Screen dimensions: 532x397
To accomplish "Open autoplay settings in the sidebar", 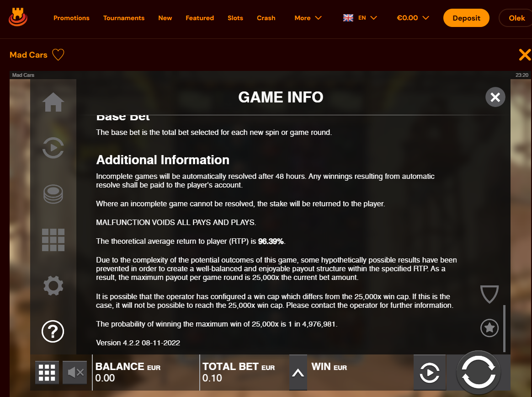I will (53, 148).
